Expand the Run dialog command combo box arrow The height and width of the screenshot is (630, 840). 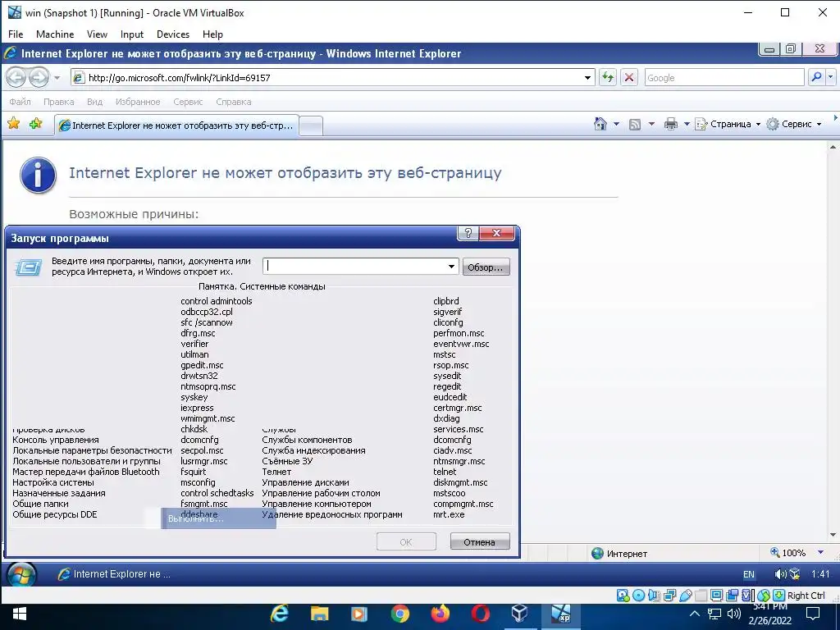point(452,267)
